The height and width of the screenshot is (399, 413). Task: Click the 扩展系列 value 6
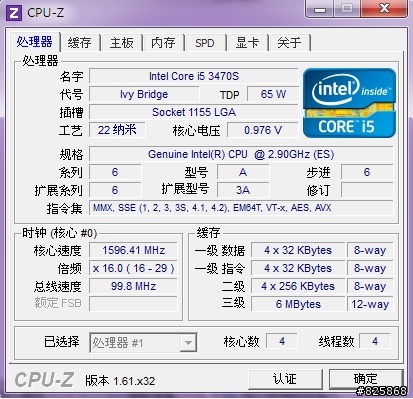click(115, 190)
